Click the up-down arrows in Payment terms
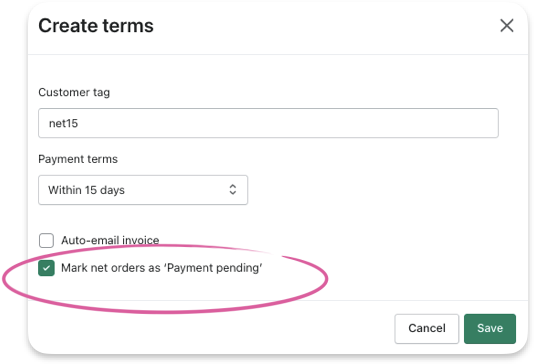 [233, 190]
